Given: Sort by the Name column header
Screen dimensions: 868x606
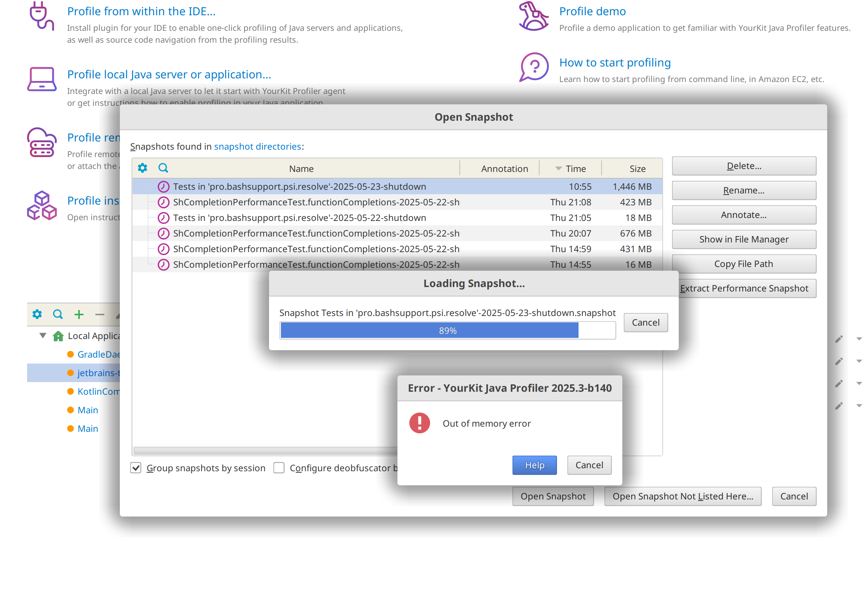Looking at the screenshot, I should 301,169.
